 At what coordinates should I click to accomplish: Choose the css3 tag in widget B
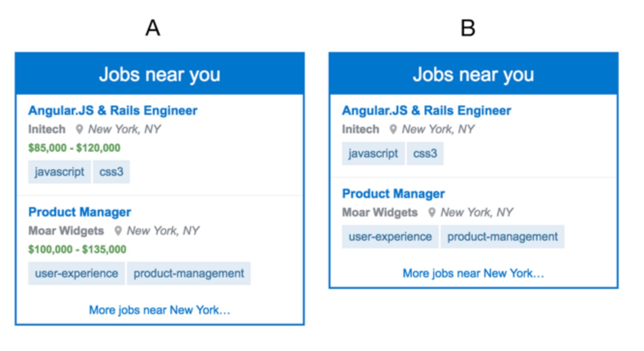(x=425, y=154)
